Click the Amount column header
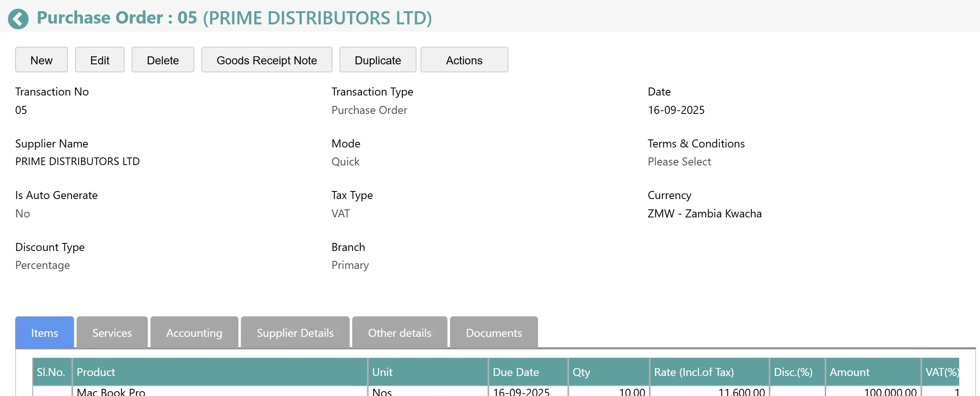The width and height of the screenshot is (980, 396). pyautogui.click(x=873, y=372)
